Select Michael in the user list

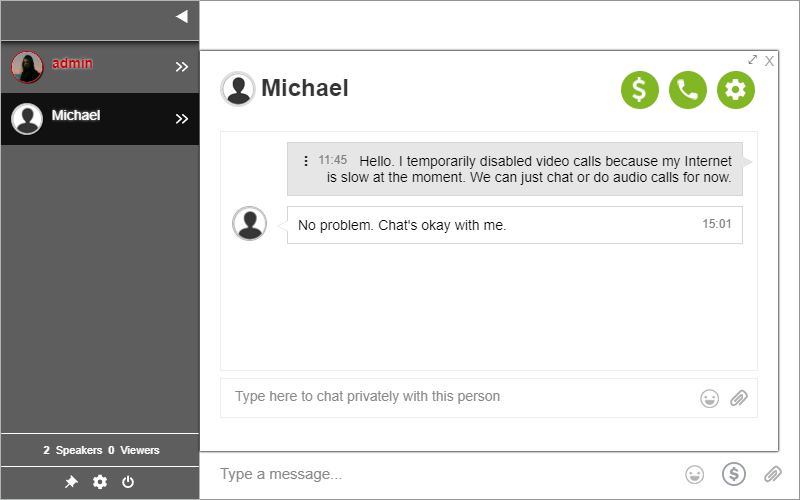click(76, 116)
